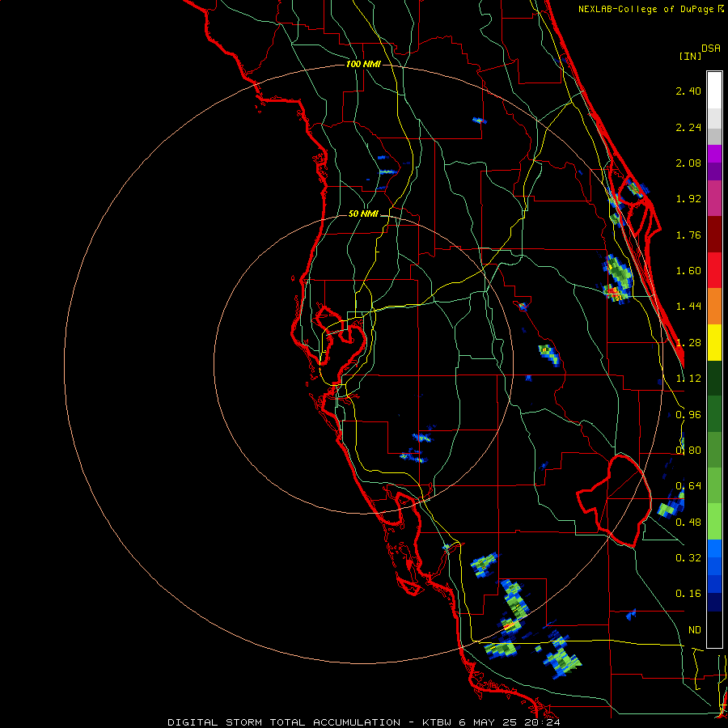The width and height of the screenshot is (728, 728).
Task: Click the 1.76 scale value
Action: click(688, 235)
